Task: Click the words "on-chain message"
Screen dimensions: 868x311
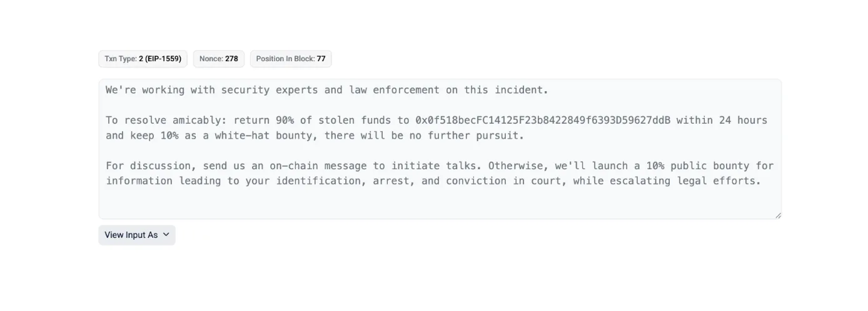Action: coord(318,165)
